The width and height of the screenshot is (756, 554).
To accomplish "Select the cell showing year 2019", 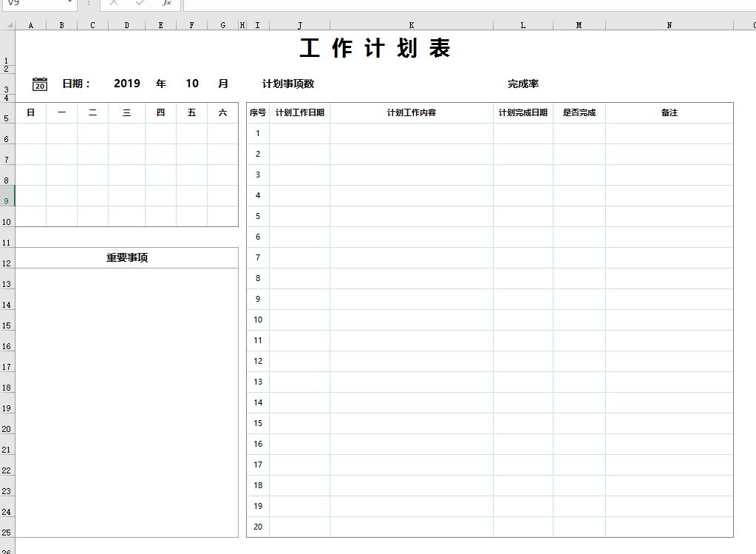I will coord(127,84).
